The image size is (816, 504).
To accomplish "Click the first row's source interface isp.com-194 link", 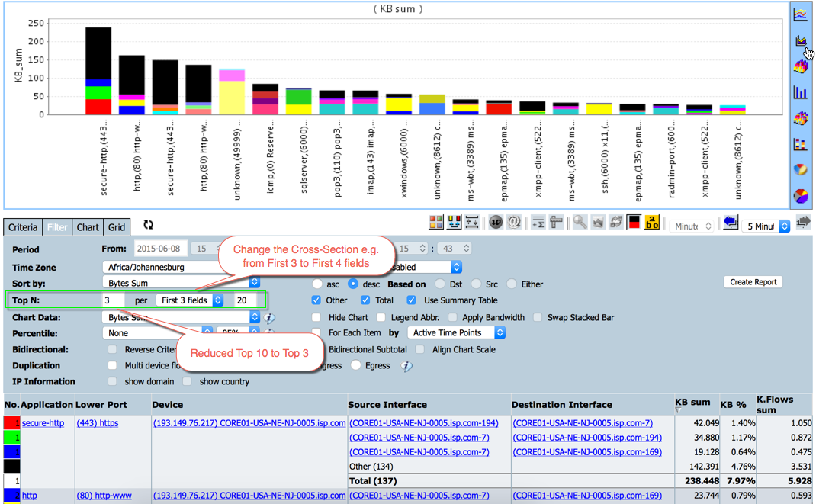I will (424, 423).
